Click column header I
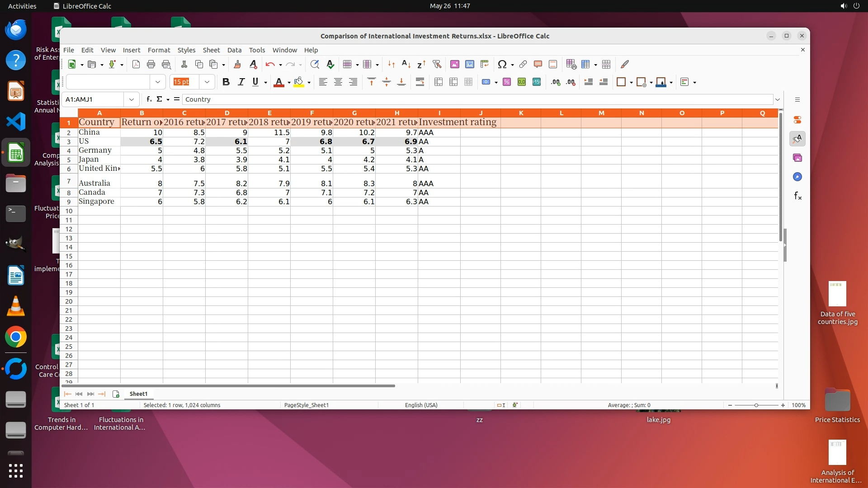Screen dimensions: 868x488 pos(439,113)
